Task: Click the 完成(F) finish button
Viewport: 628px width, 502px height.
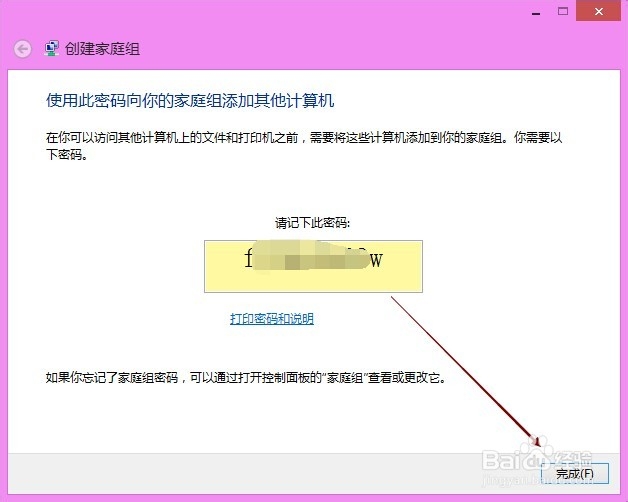Action: (575, 474)
